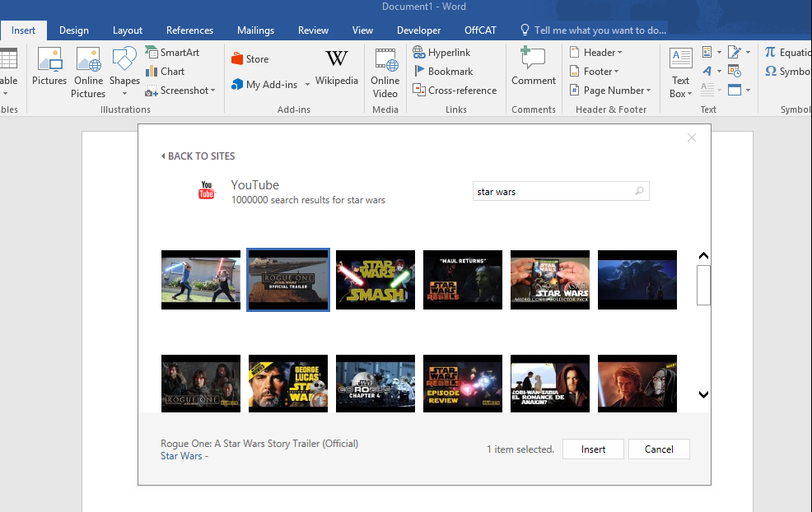
Task: Click the search magnifier icon
Action: [x=640, y=191]
